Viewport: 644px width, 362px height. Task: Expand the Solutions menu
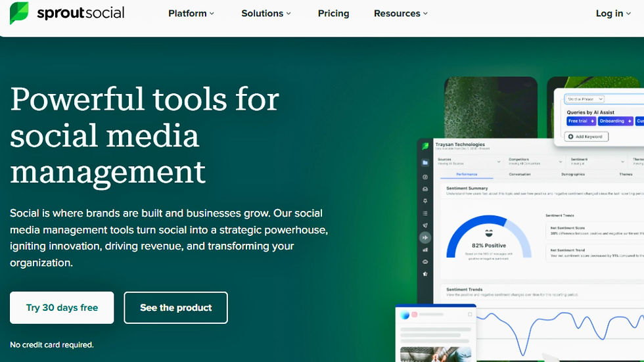point(266,14)
